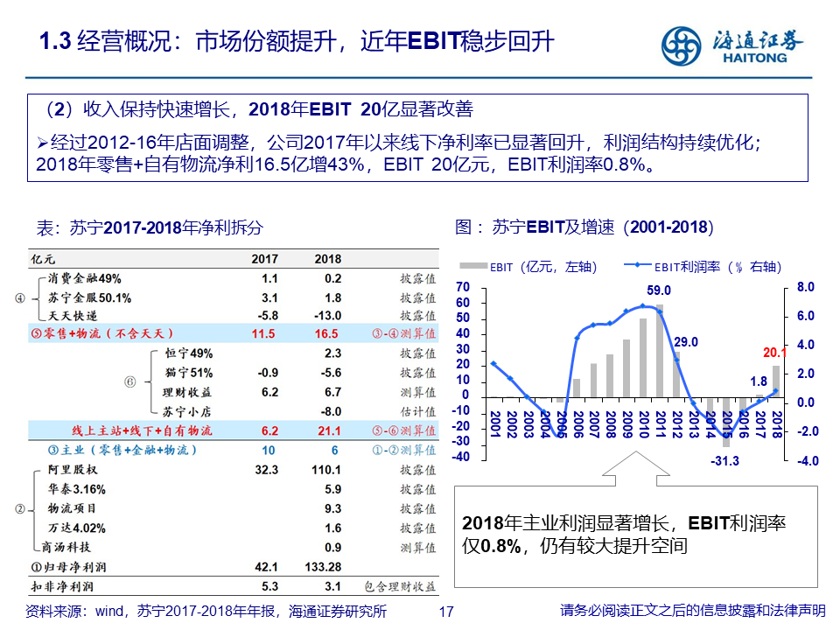Click the -13.0 value for 天天快递
The width and height of the screenshot is (840, 630).
(328, 316)
